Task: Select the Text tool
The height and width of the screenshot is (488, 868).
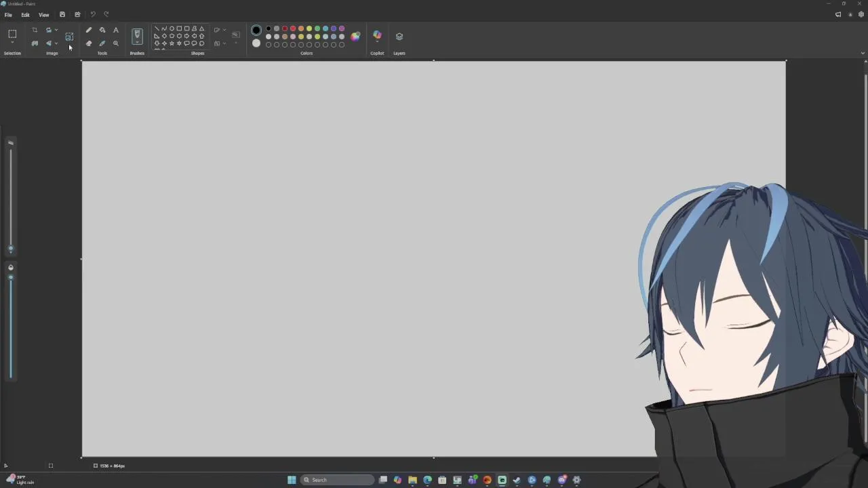Action: (x=116, y=30)
